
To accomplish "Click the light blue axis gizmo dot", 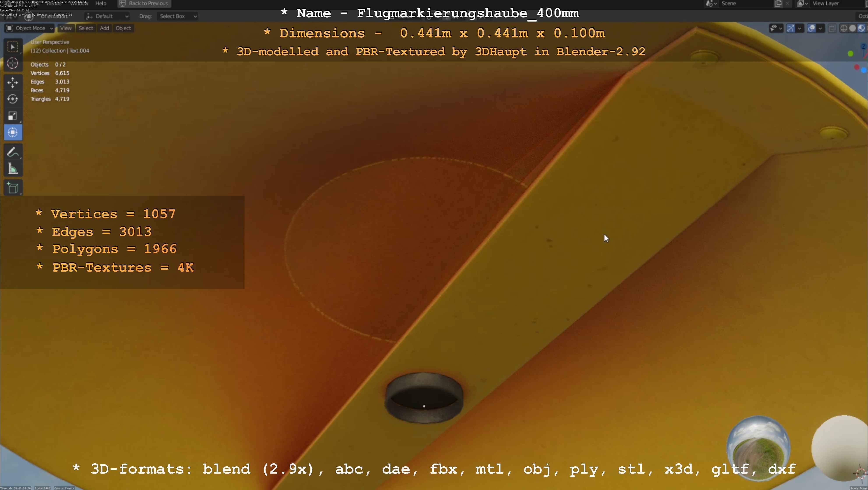I will (864, 70).
